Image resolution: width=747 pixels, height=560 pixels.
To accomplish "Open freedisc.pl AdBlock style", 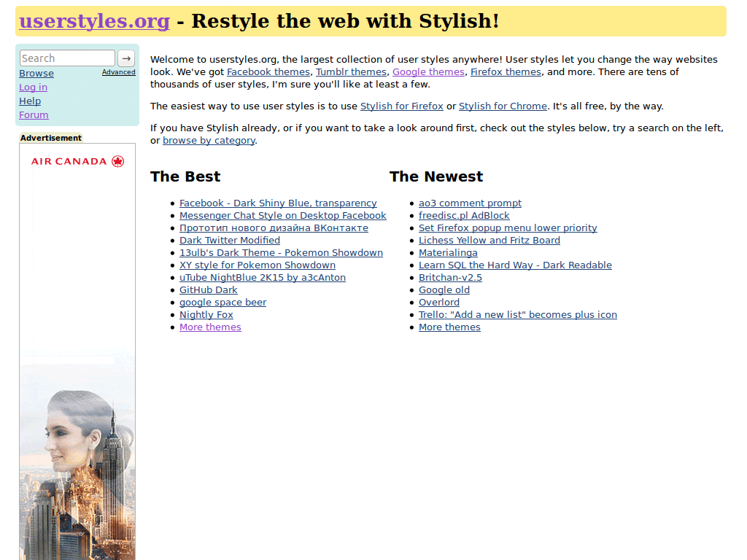I will [x=464, y=216].
